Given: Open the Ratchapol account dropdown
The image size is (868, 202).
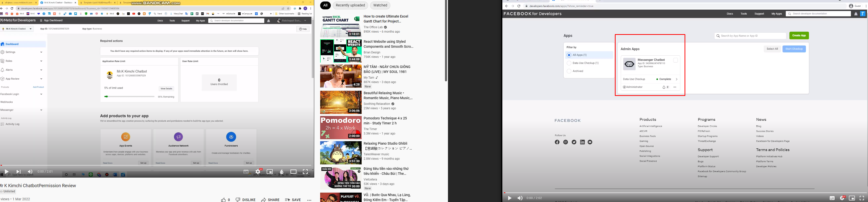Looking at the screenshot, I should coord(292,21).
